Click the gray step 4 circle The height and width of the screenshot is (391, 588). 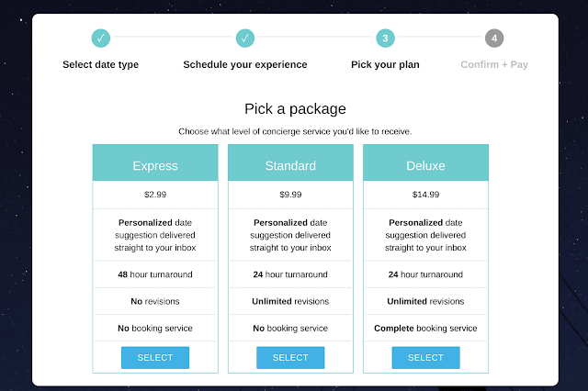coord(494,39)
